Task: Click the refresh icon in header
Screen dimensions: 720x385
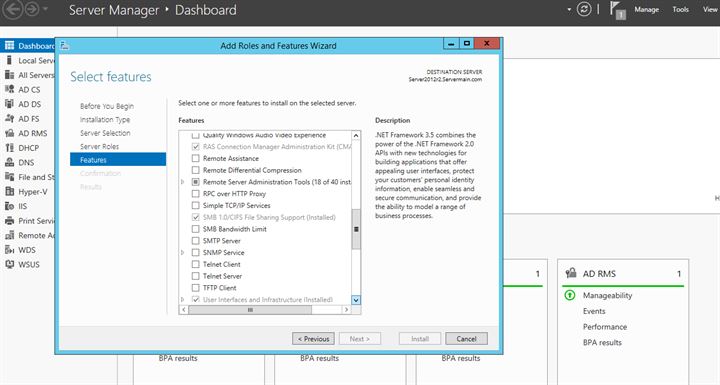Action: [584, 9]
